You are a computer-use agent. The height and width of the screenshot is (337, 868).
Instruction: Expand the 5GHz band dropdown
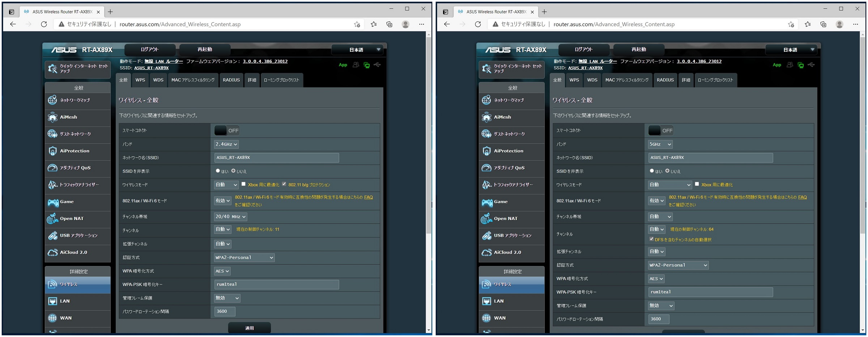(x=660, y=144)
